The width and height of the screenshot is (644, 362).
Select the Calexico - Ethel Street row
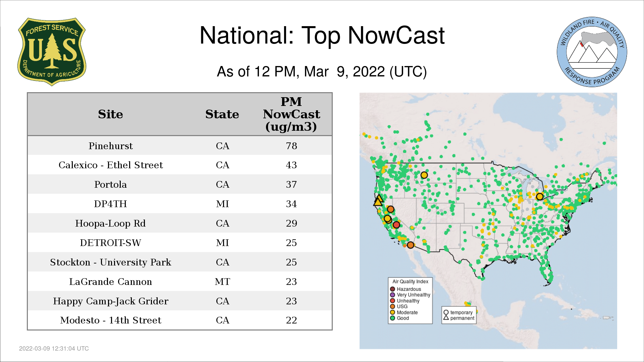111,165
